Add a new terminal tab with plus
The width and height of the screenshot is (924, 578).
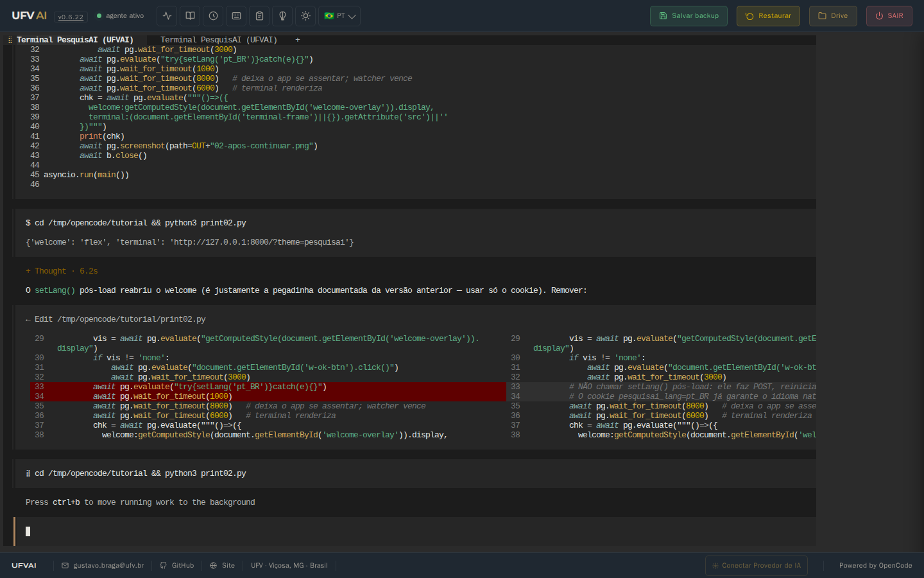(298, 40)
